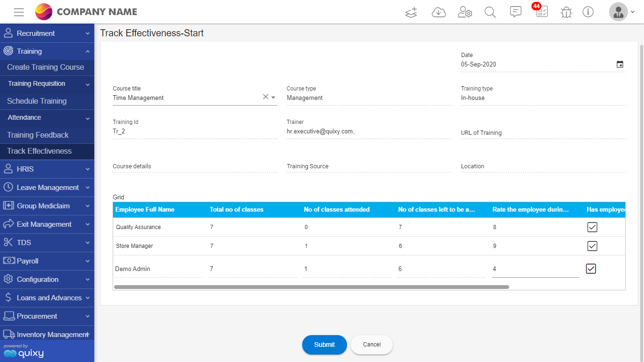Toggle checkbox in Demo Admin row
Screen dimensions: 644x362
(591, 269)
